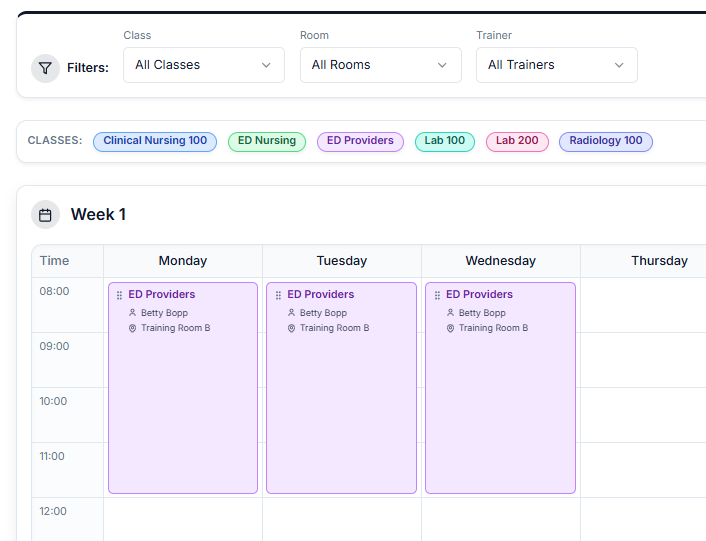Click the location pin icon in Tuesday's class

[x=292, y=328]
